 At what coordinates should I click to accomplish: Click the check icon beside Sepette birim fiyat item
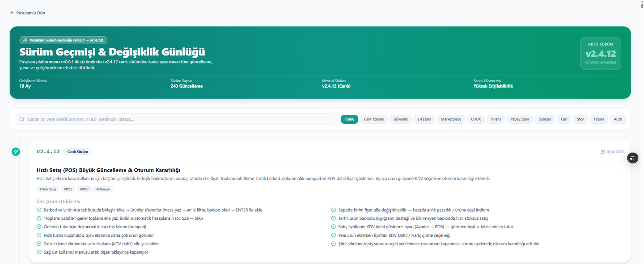click(x=333, y=210)
